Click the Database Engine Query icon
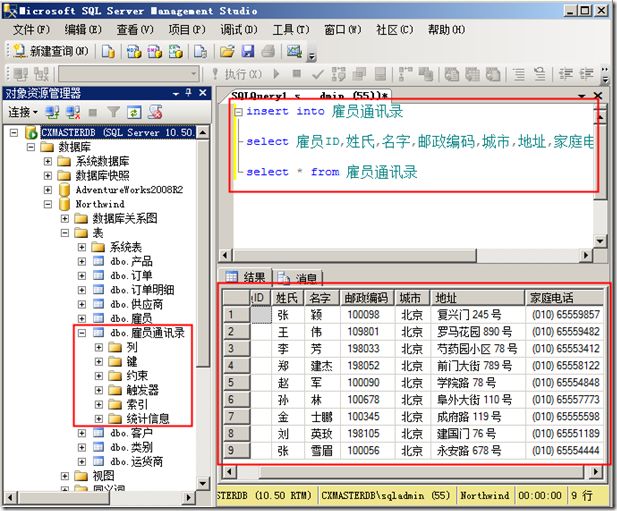 [x=108, y=52]
